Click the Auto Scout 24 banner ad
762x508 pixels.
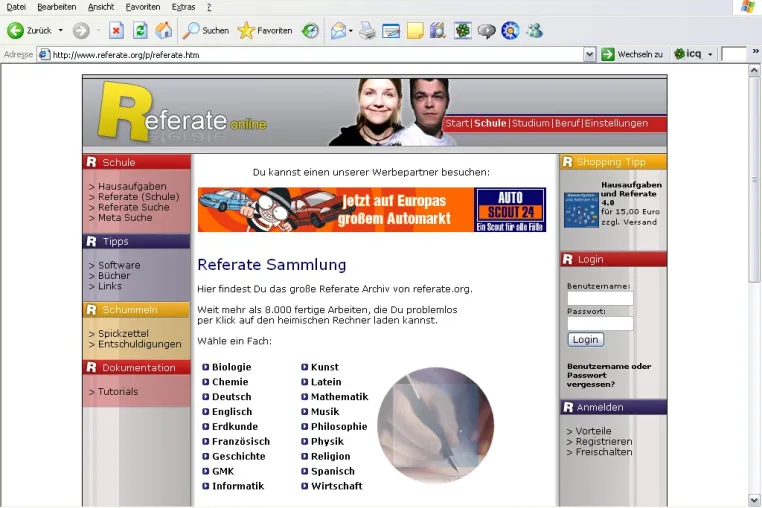[x=372, y=210]
